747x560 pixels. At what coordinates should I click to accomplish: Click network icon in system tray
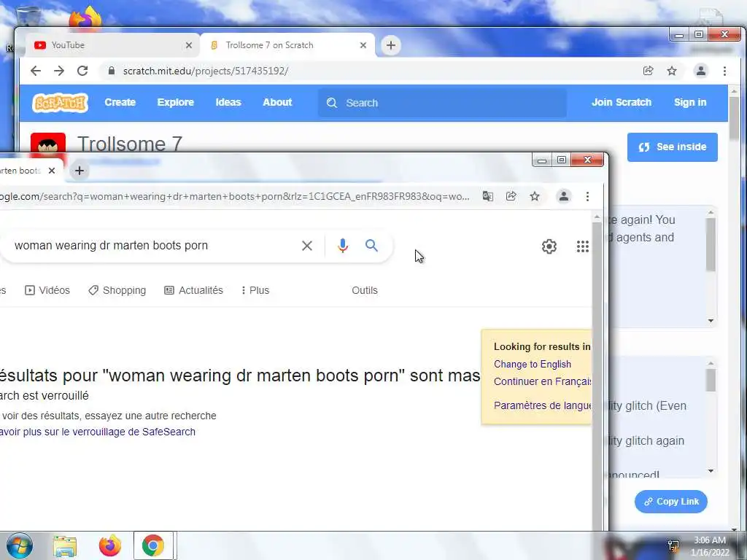click(673, 545)
